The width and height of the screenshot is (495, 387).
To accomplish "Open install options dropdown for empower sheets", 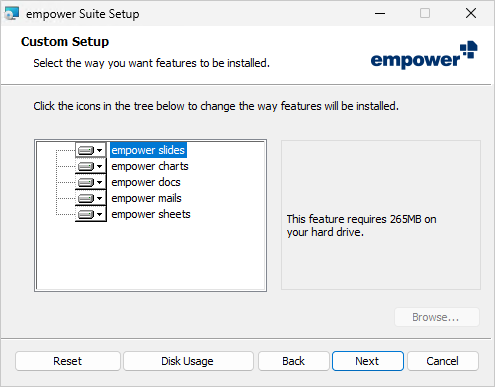I will (91, 214).
